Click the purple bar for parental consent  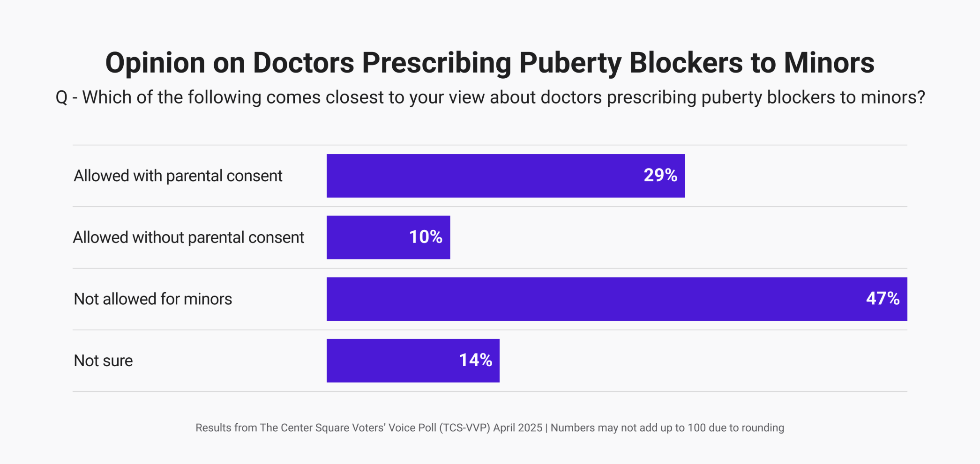(x=469, y=176)
